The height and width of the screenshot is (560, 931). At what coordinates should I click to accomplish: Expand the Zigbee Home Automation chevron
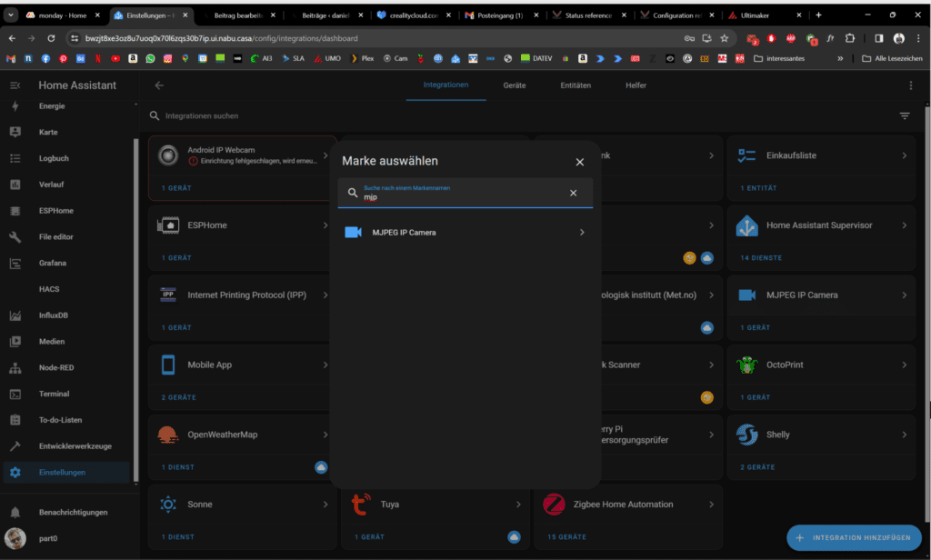pos(711,505)
